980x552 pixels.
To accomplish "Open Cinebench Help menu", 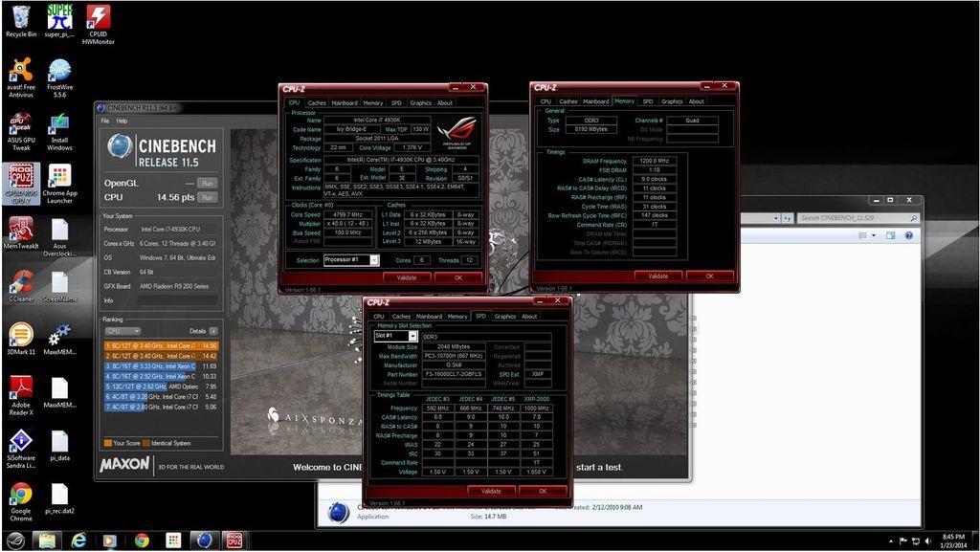I will 122,121.
